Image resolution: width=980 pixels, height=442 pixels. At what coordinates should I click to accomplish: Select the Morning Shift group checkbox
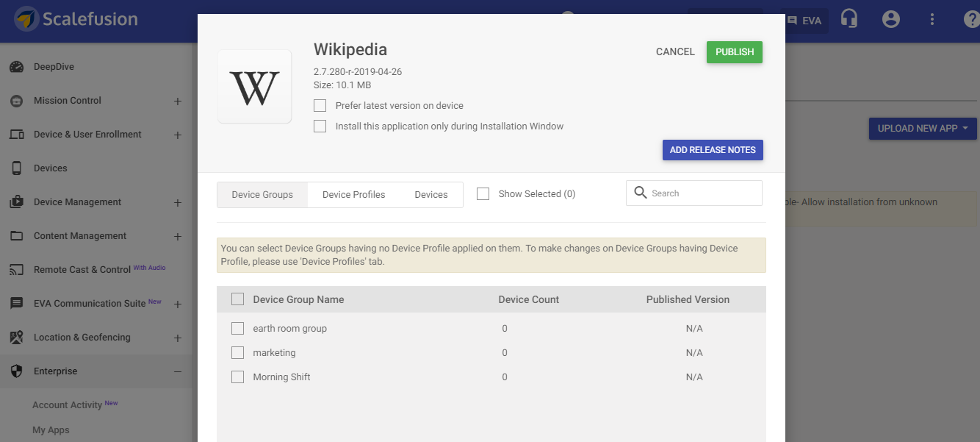237,377
